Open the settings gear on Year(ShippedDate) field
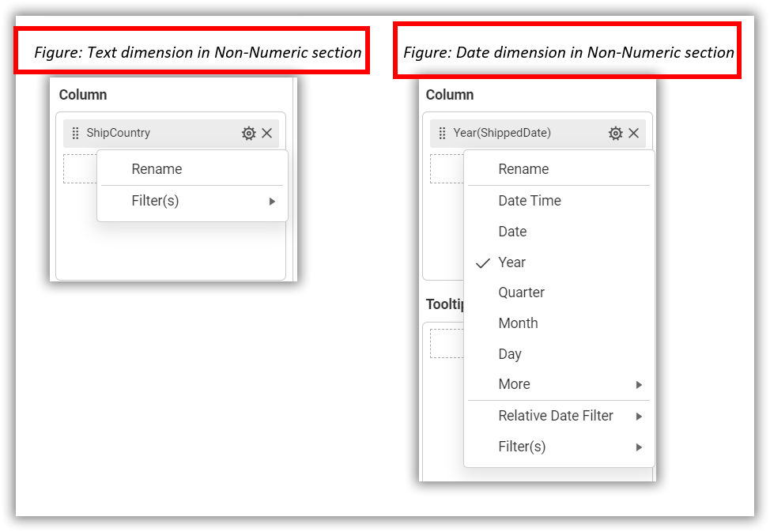This screenshot has height=532, width=770. [x=615, y=133]
